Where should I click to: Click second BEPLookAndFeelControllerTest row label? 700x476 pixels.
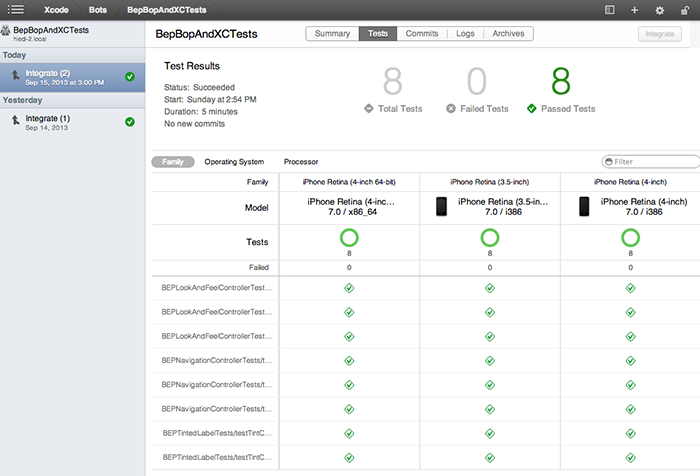pyautogui.click(x=217, y=312)
